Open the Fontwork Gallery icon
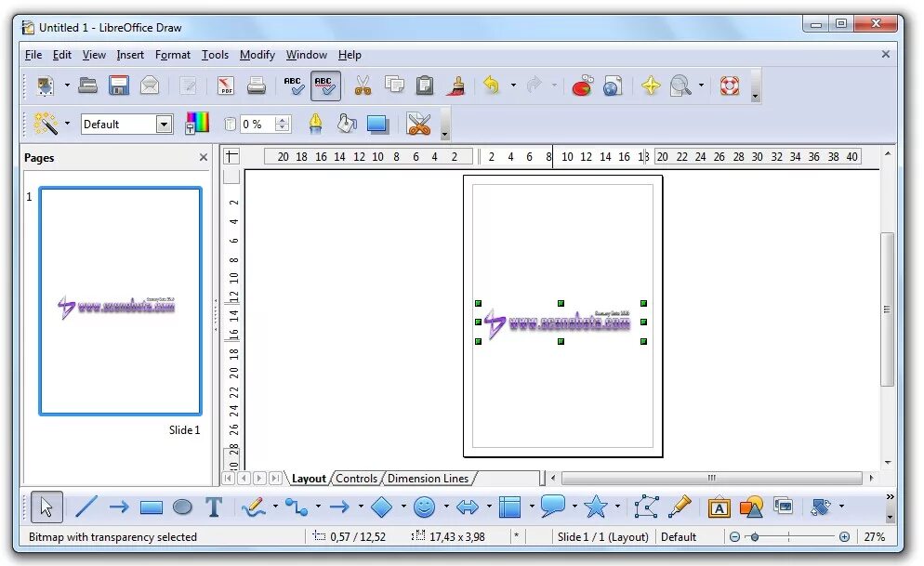This screenshot has height=566, width=924. point(719,507)
